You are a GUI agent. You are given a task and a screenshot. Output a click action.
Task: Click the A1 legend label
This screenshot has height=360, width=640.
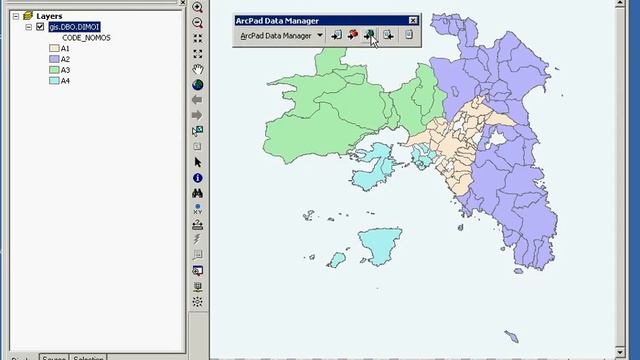click(x=65, y=48)
